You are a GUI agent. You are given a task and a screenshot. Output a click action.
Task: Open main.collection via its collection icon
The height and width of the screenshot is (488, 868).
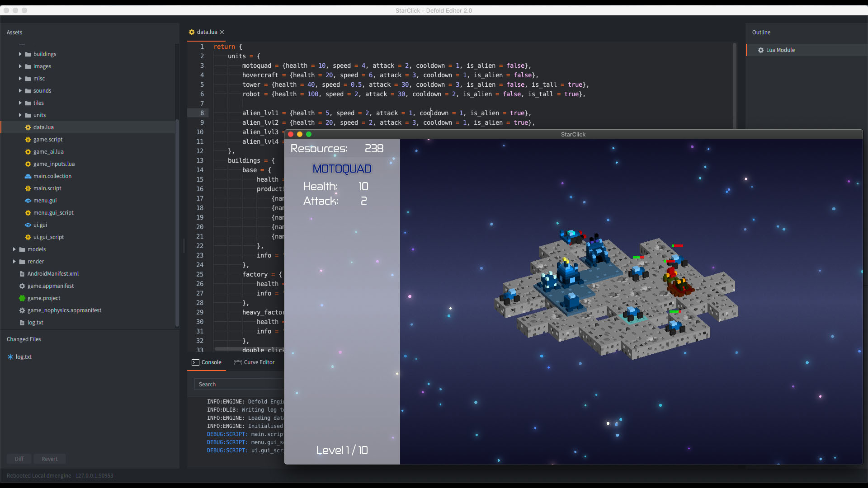28,176
